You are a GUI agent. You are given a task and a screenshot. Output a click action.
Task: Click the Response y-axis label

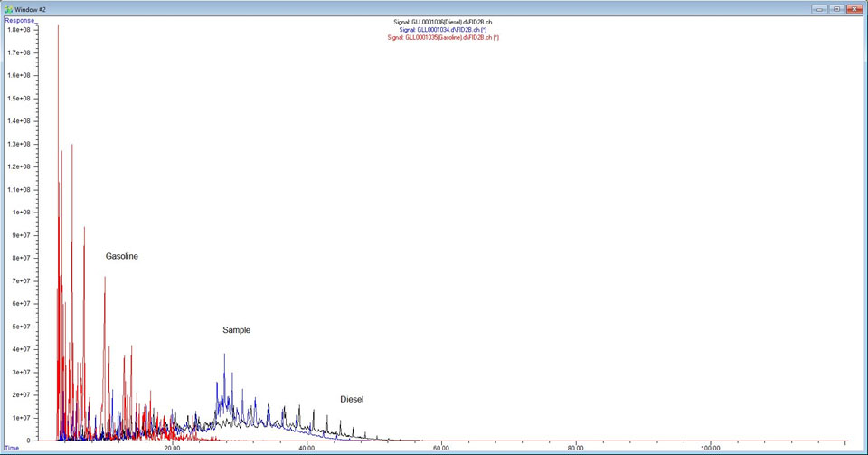tap(18, 19)
